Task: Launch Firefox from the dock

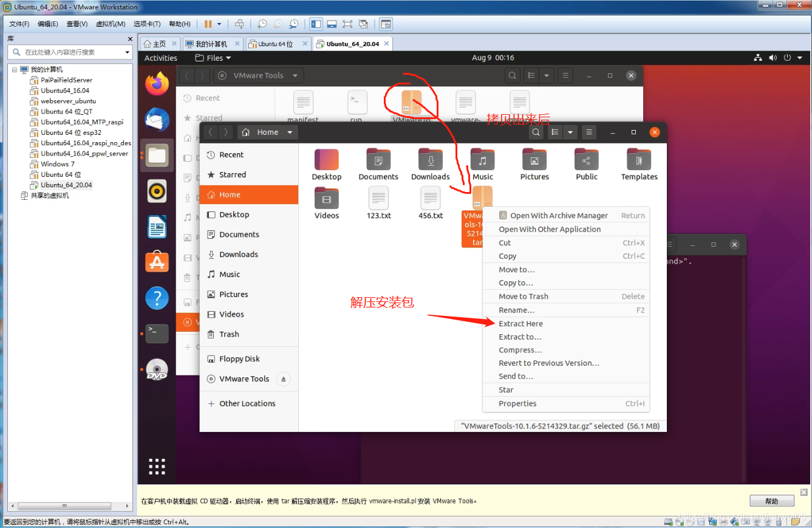Action: pos(157,83)
